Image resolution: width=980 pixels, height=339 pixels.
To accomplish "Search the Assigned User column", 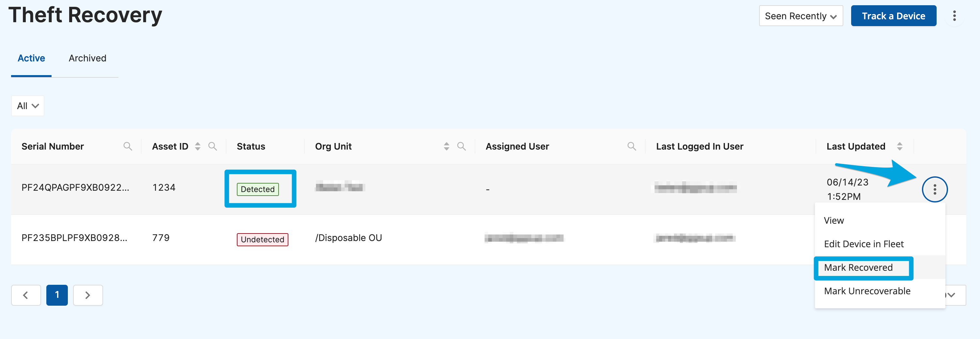I will point(631,146).
